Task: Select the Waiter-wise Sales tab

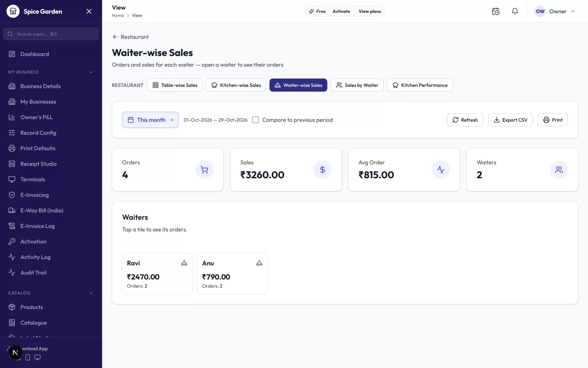Action: pos(298,85)
